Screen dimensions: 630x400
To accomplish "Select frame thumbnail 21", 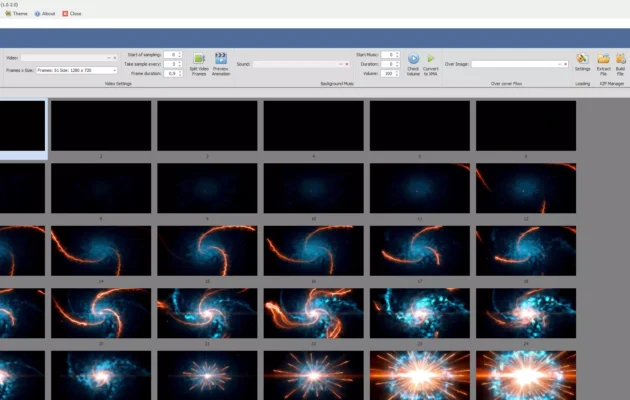I will (207, 313).
